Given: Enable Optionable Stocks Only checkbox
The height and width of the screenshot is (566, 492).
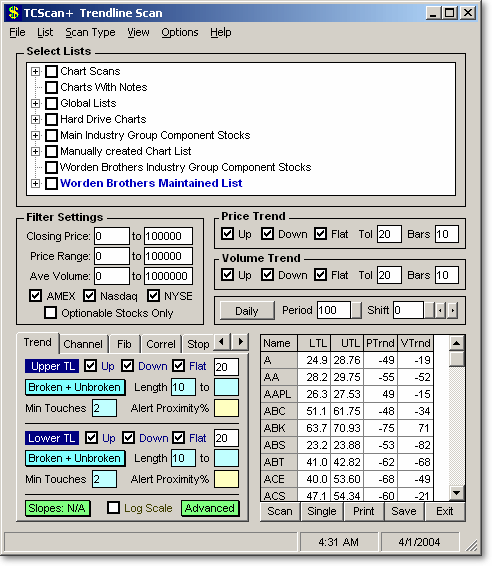Looking at the screenshot, I should [x=50, y=313].
